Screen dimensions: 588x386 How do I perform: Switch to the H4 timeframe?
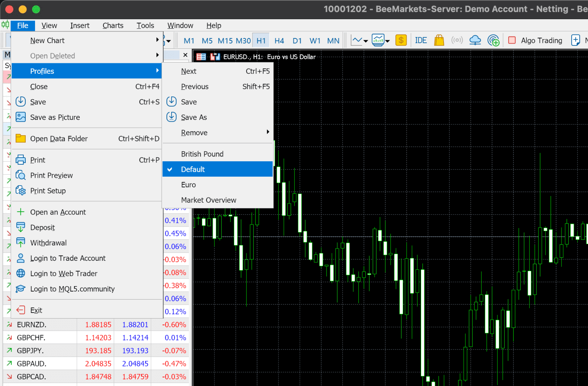(x=279, y=41)
